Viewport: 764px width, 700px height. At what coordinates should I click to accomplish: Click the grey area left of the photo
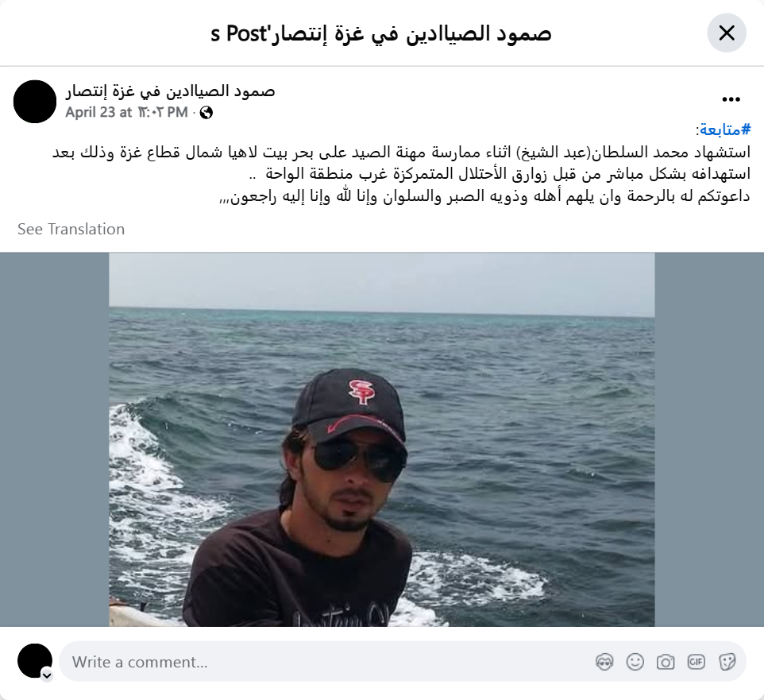click(55, 439)
